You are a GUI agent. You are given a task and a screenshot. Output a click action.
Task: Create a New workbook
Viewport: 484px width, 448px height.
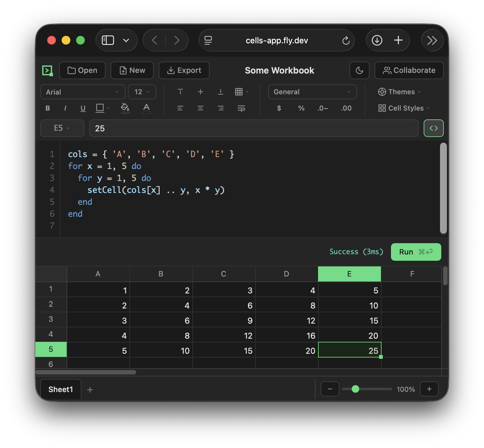[x=132, y=70]
